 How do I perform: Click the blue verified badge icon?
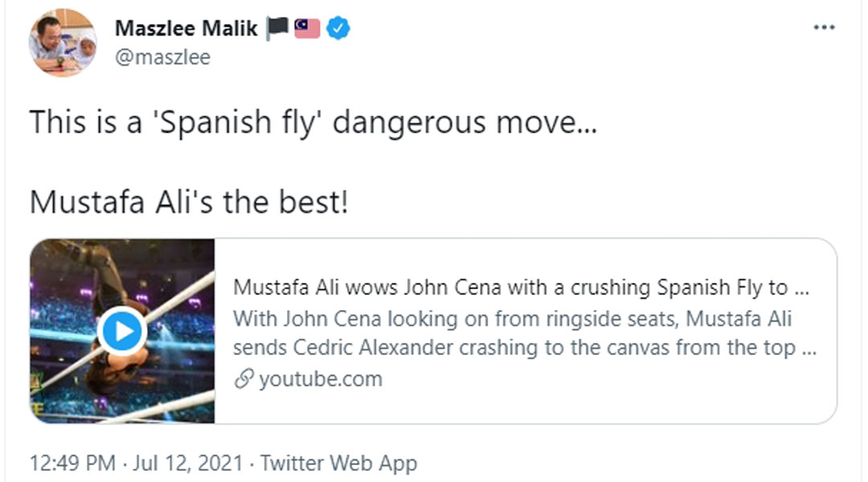[x=338, y=27]
